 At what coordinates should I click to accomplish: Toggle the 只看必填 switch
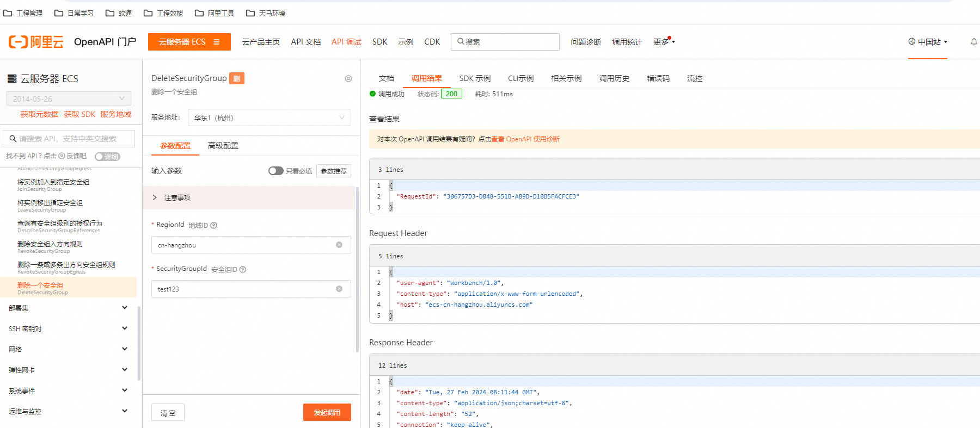pos(275,171)
